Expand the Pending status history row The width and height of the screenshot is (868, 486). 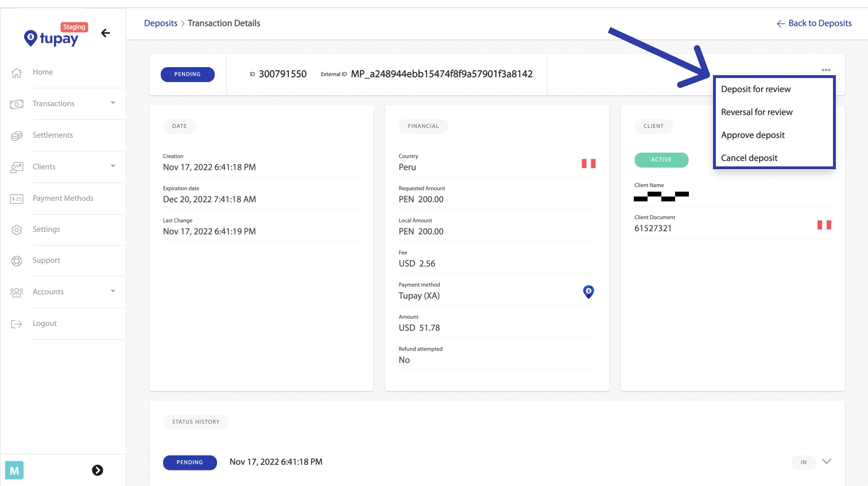[826, 462]
